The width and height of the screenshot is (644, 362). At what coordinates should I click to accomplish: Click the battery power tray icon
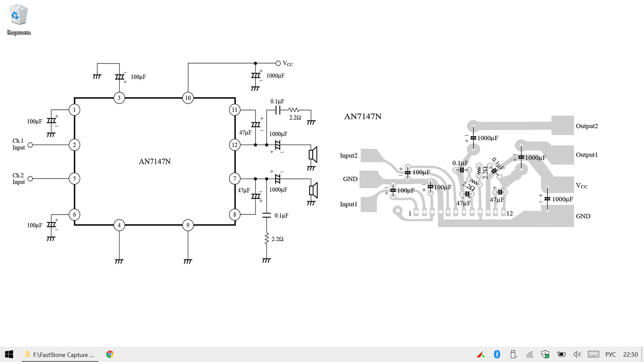click(x=561, y=354)
